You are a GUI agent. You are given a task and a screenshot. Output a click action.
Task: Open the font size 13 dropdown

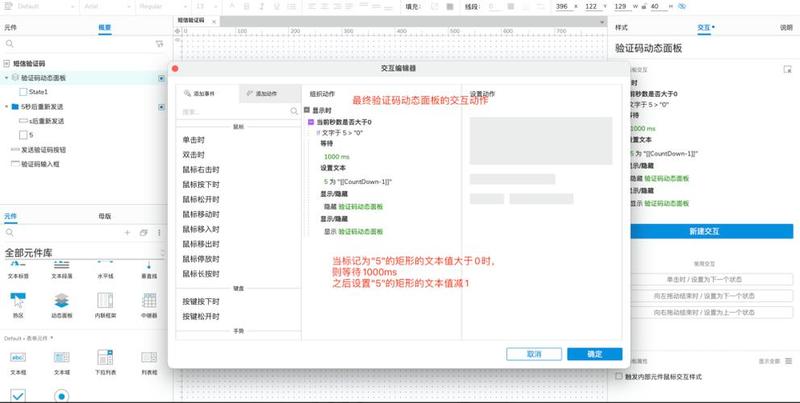(x=207, y=7)
